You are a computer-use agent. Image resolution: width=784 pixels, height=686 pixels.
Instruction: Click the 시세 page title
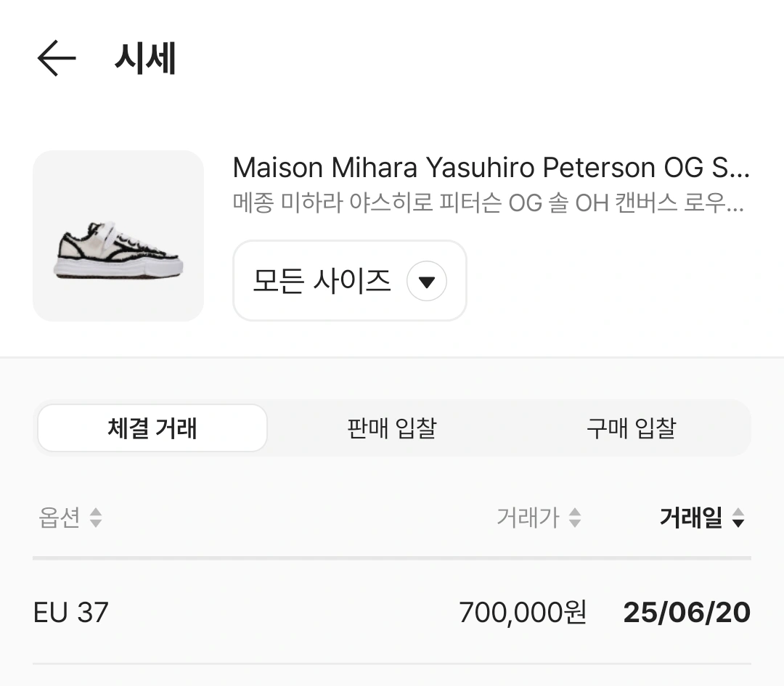pos(145,58)
